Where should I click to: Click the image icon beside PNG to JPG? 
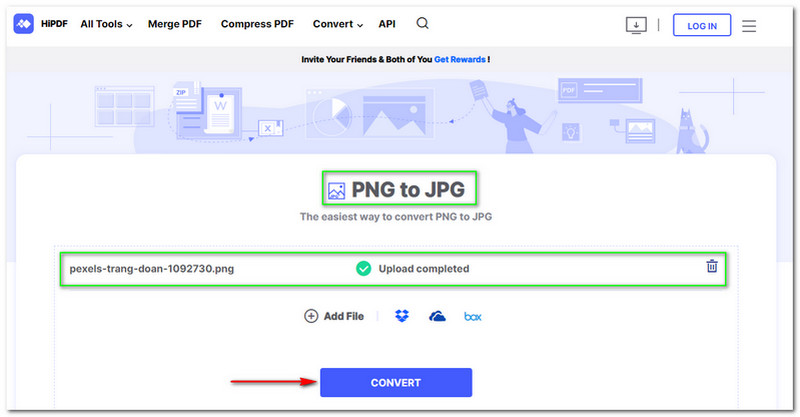point(336,189)
